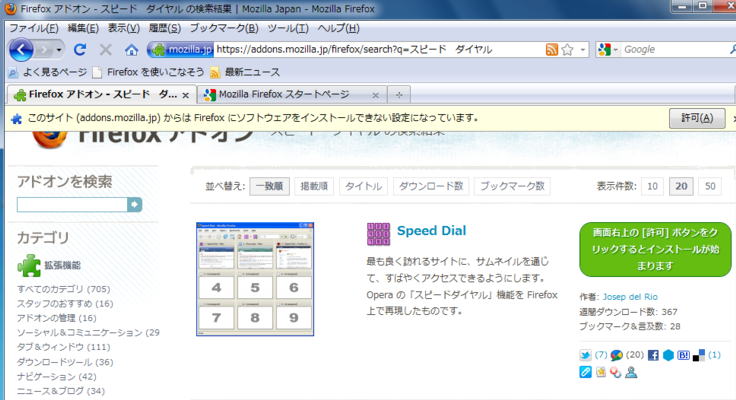The width and height of the screenshot is (736, 400).
Task: Open the Speed Dial screenshot thumbnail
Action: tap(255, 279)
